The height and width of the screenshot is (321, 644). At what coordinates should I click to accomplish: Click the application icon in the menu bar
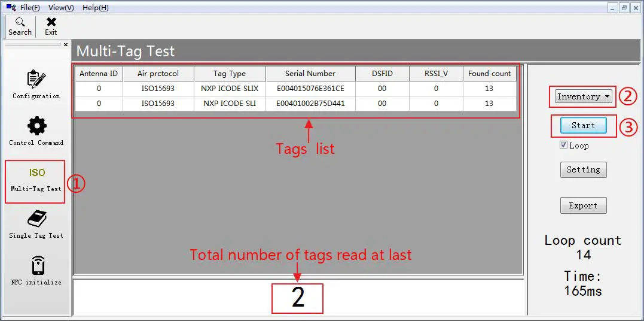(x=11, y=7)
